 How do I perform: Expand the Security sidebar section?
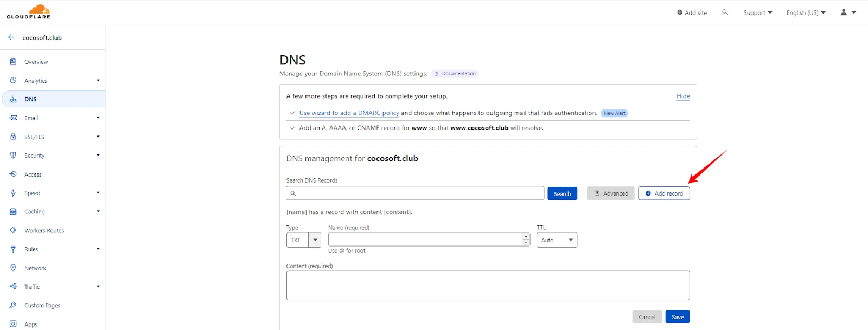[x=98, y=155]
